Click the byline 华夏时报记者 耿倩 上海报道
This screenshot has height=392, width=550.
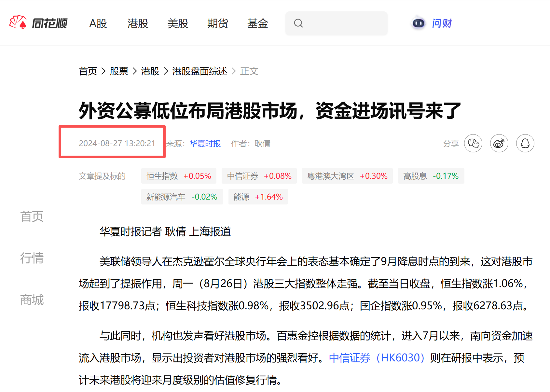click(x=165, y=231)
